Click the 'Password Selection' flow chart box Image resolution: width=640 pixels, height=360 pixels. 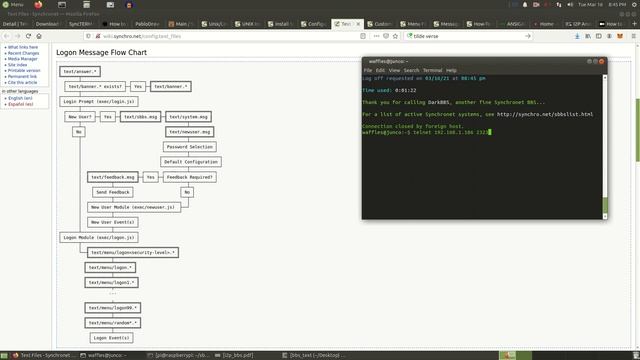coord(190,147)
